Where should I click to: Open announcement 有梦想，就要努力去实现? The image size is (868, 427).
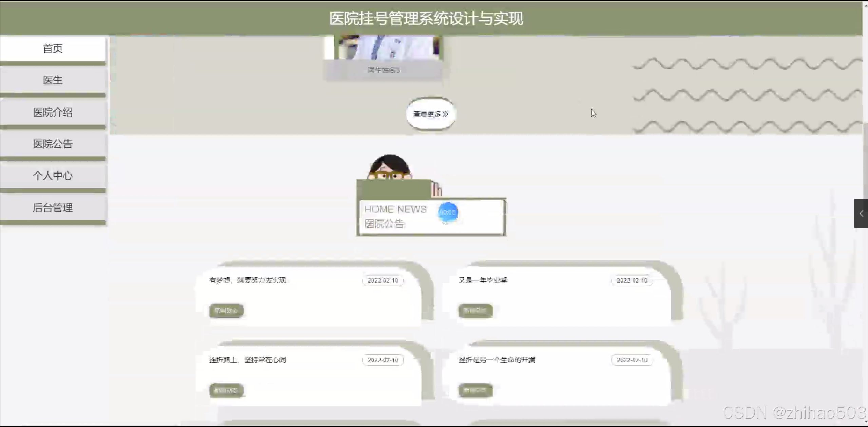coord(248,280)
